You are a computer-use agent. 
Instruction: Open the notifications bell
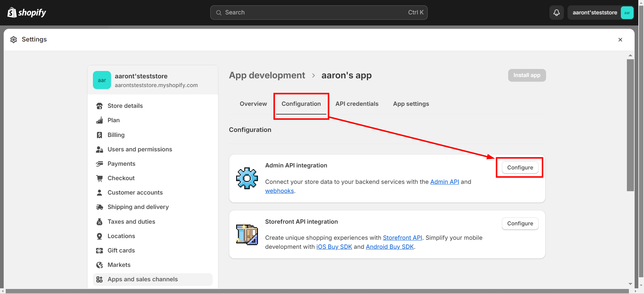tap(556, 13)
